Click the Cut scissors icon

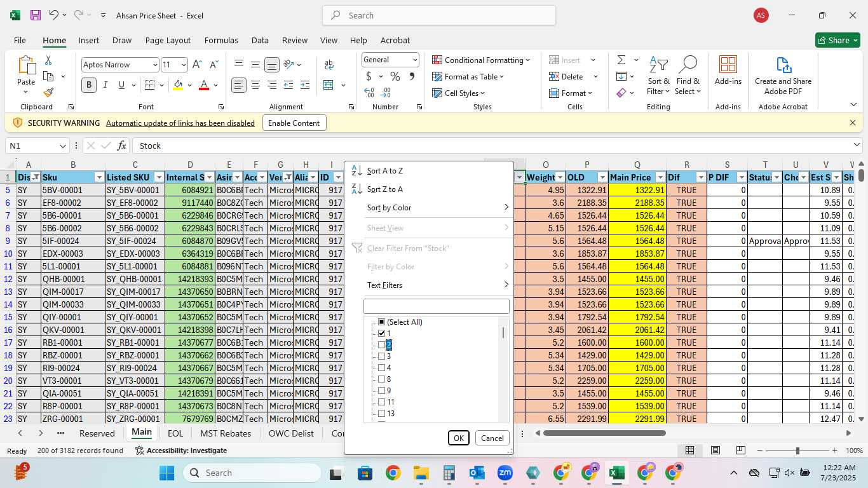click(48, 60)
